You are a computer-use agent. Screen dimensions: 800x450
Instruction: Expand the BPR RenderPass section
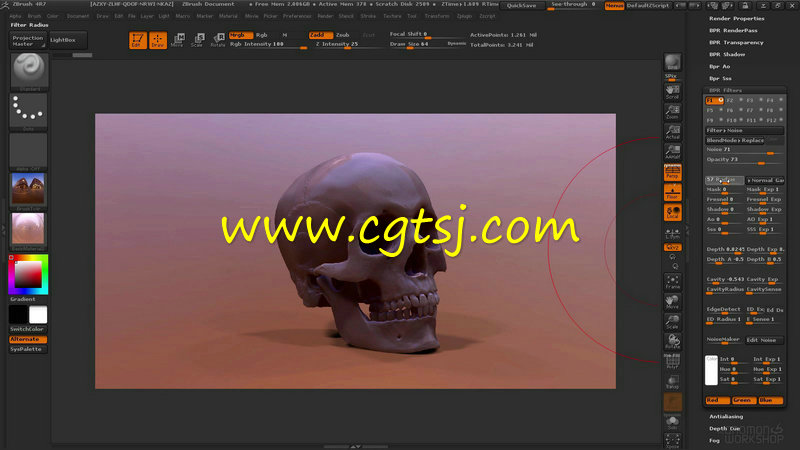point(733,31)
